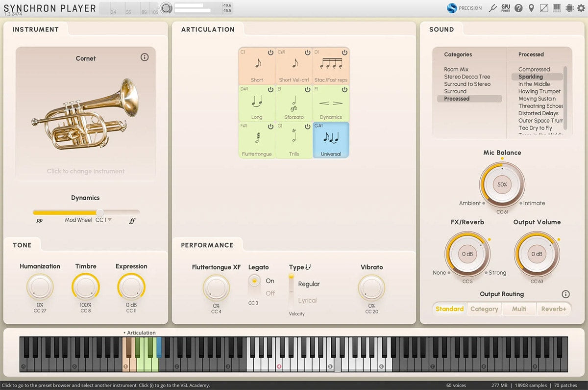
Task: Choose the Moving Sustain preset
Action: click(x=538, y=99)
